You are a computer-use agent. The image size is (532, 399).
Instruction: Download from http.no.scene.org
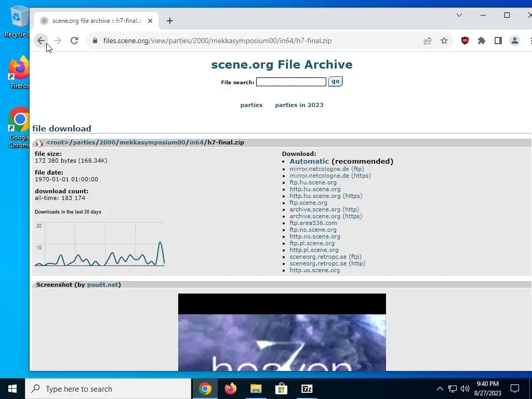pyautogui.click(x=315, y=236)
